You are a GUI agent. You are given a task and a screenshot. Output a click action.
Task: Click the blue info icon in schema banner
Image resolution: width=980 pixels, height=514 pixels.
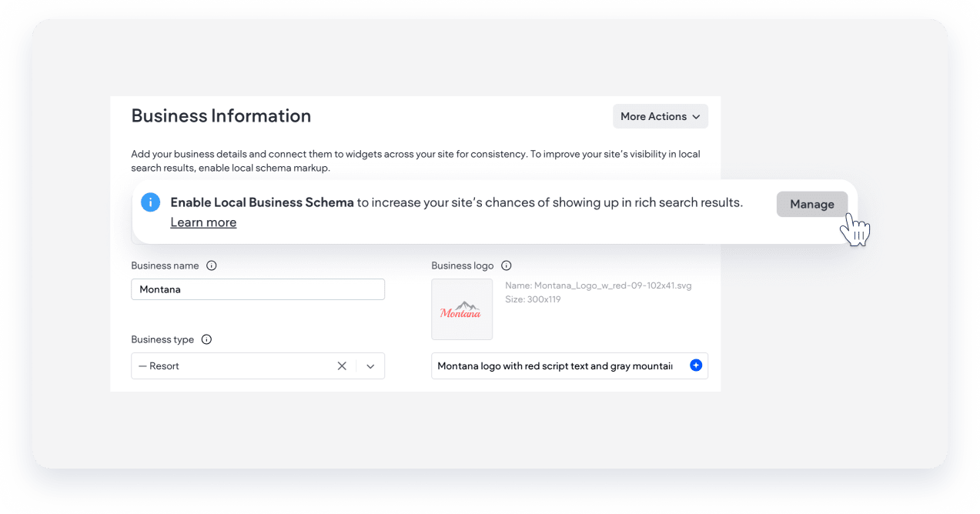pyautogui.click(x=151, y=202)
